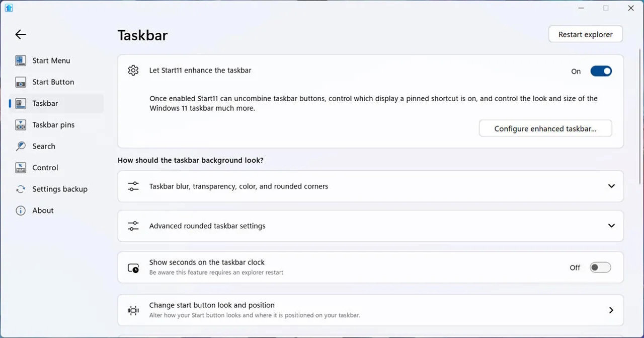Expand Advanced rounded taskbar settings chevron
Screen dimensions: 644x338
611,226
